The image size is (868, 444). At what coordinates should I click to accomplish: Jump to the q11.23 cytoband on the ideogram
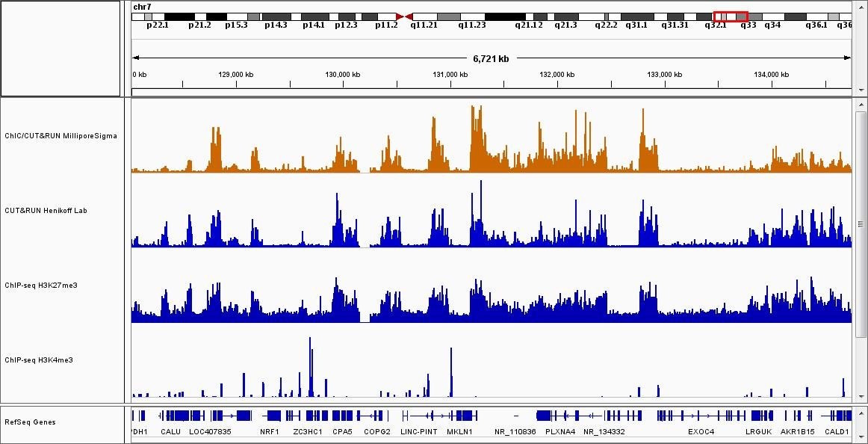pyautogui.click(x=472, y=16)
